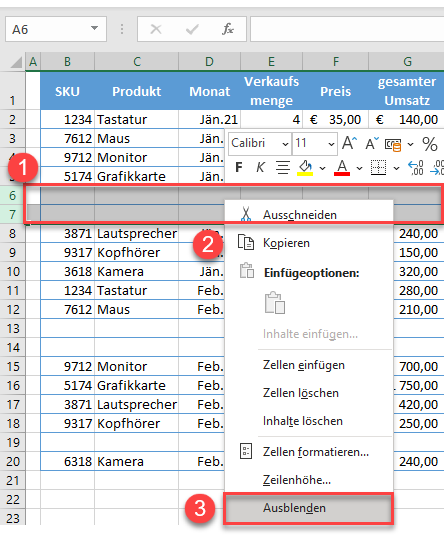Click the Kamera cell in row 10
Image resolution: width=444 pixels, height=536 pixels.
click(136, 272)
